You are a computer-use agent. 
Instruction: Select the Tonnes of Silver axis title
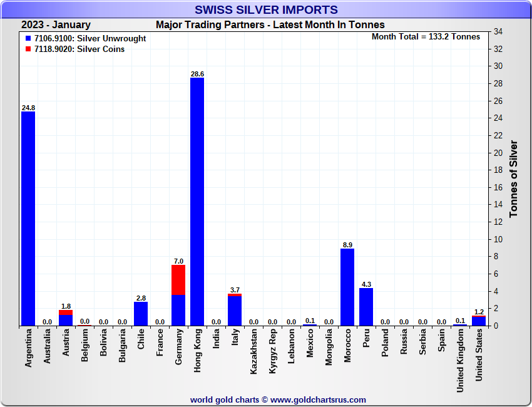514,178
